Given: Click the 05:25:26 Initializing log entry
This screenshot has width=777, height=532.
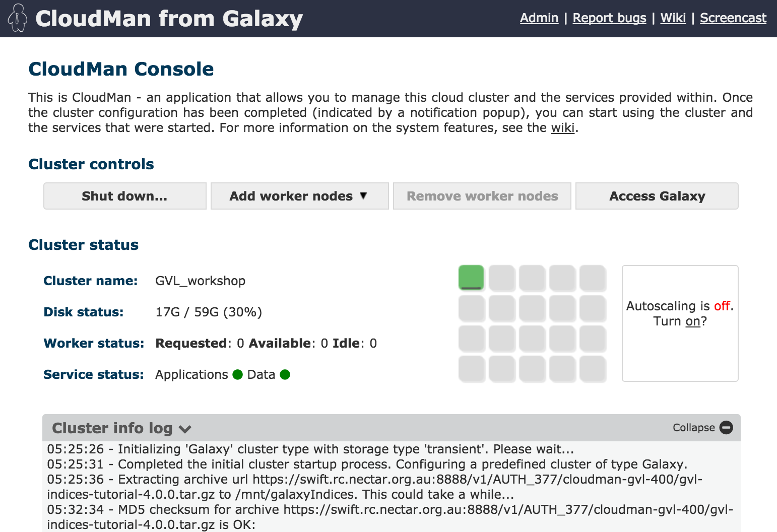Looking at the screenshot, I should (x=310, y=449).
